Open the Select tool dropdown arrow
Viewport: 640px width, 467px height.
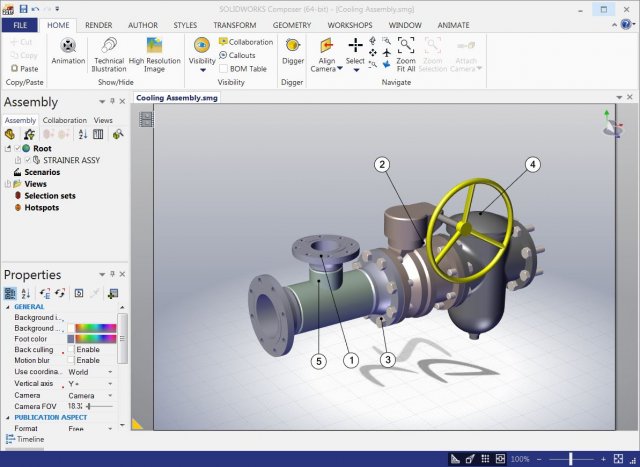click(356, 70)
